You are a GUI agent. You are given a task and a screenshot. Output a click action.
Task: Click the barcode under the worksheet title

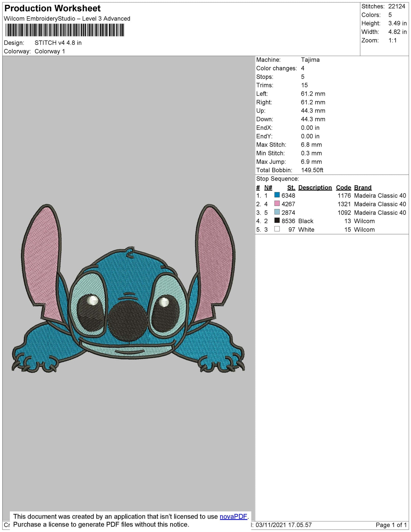(65, 30)
